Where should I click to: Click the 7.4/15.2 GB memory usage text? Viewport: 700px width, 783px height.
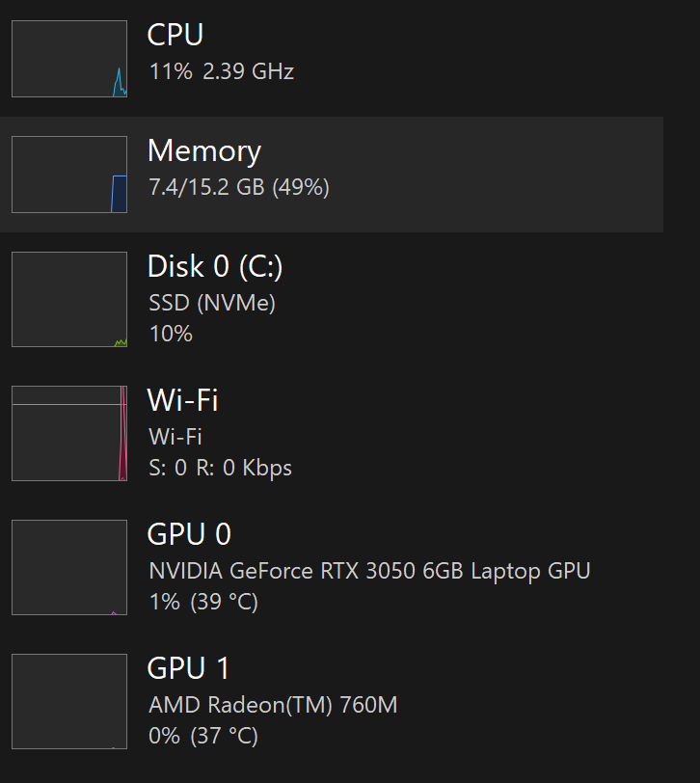coord(239,187)
